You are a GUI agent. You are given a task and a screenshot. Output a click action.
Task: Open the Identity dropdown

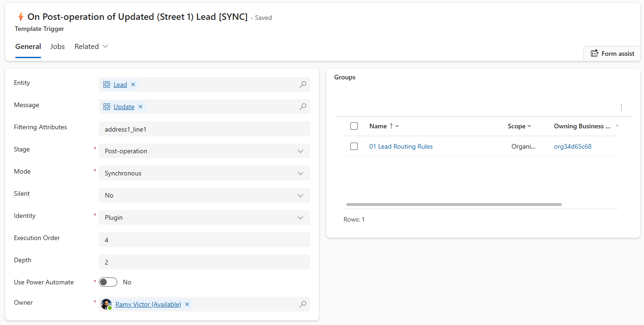[x=204, y=217]
